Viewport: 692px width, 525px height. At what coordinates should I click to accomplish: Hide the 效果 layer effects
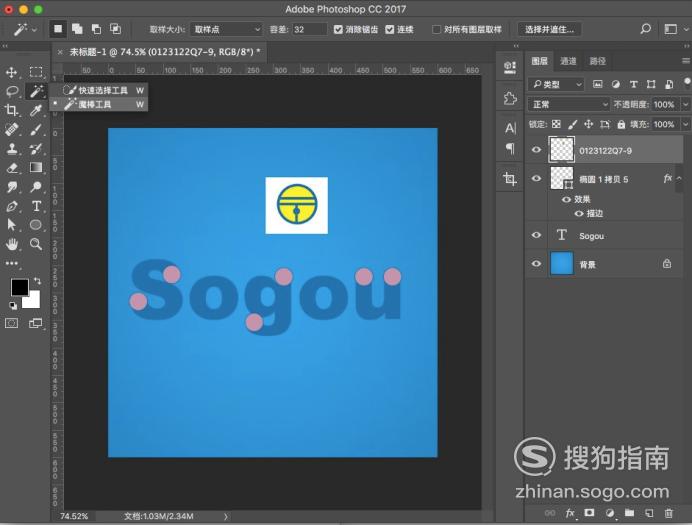tap(566, 199)
